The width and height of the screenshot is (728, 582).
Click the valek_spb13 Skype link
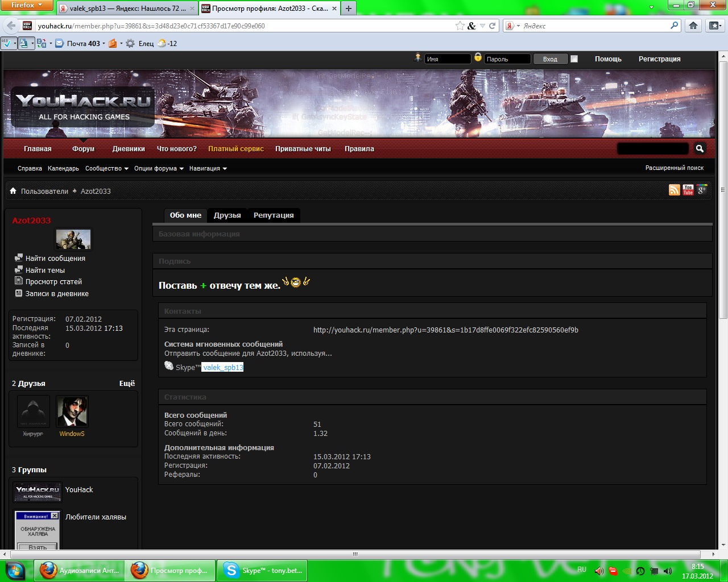click(x=223, y=367)
